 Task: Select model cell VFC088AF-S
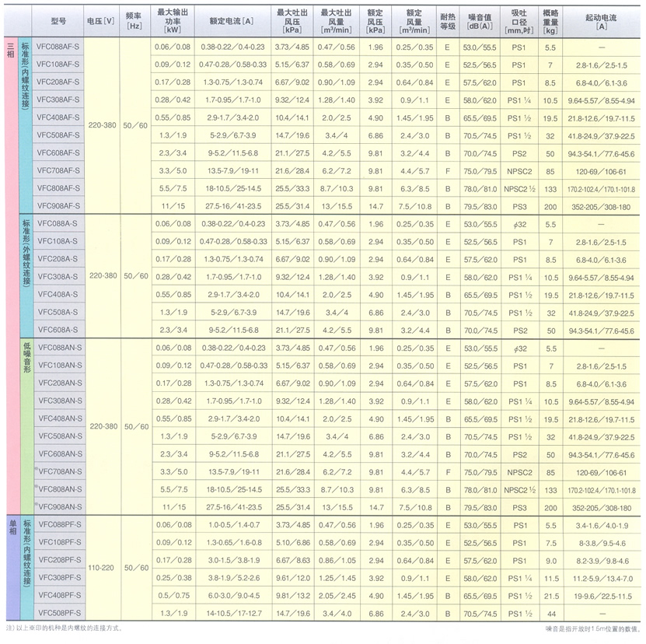click(x=58, y=47)
